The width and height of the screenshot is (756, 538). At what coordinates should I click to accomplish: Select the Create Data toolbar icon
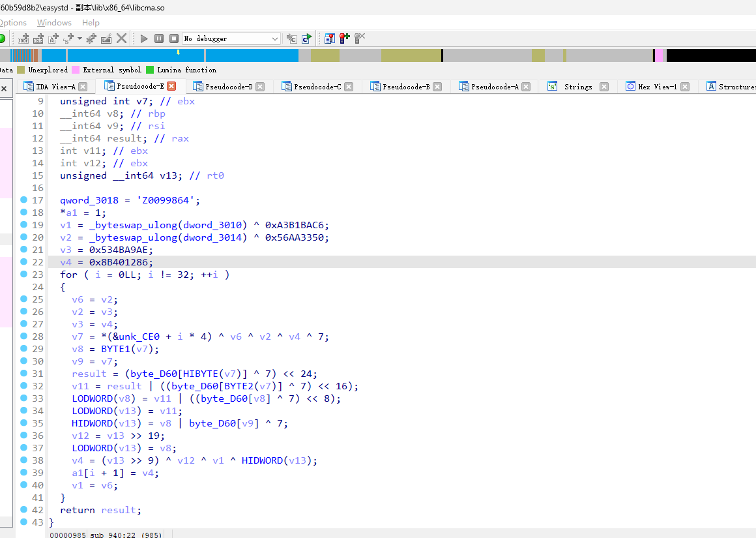point(38,38)
